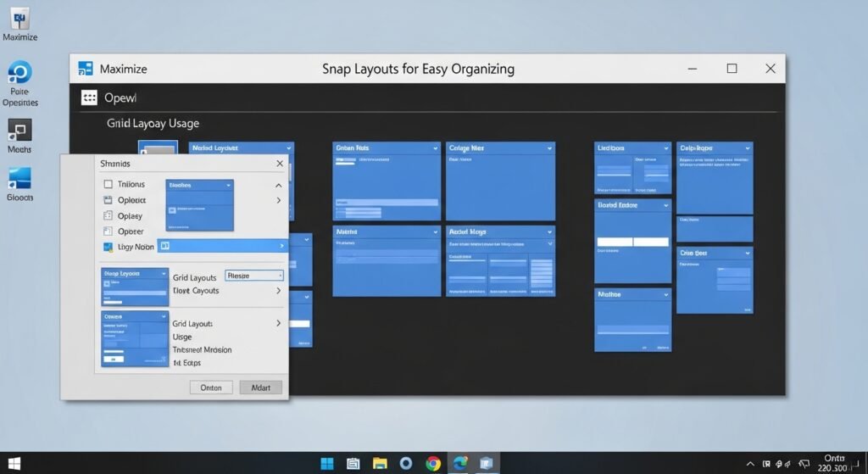Launch Microsoft Edge from the taskbar
This screenshot has height=474, width=868.
click(x=460, y=463)
